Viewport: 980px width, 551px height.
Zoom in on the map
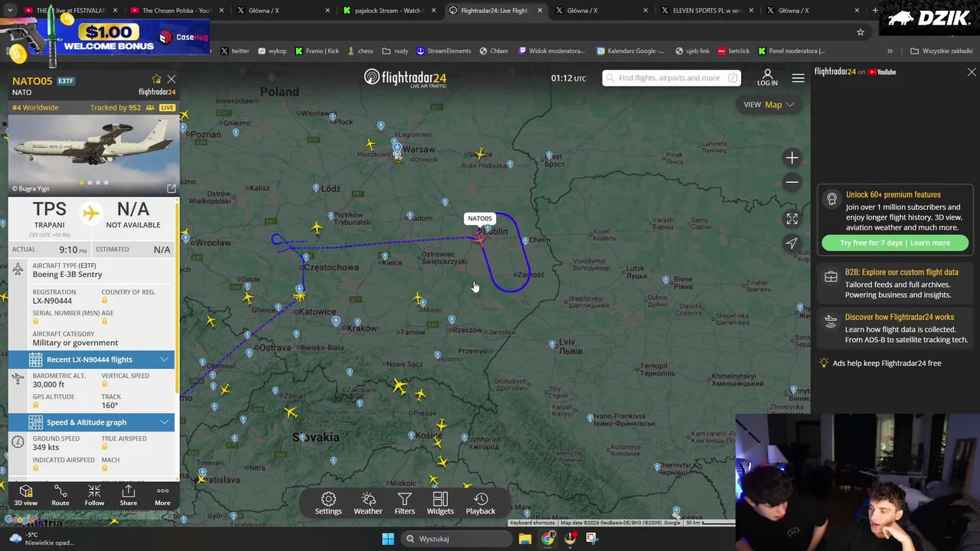pos(792,158)
